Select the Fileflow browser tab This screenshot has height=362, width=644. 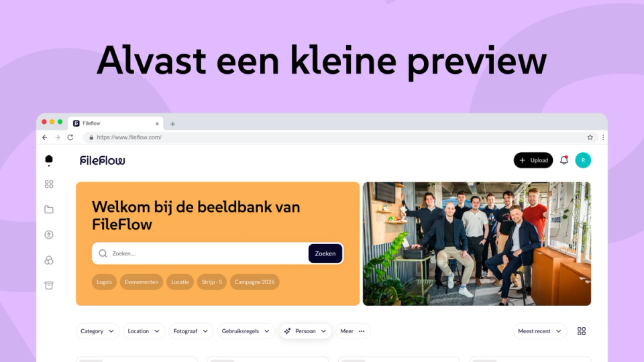pyautogui.click(x=115, y=123)
